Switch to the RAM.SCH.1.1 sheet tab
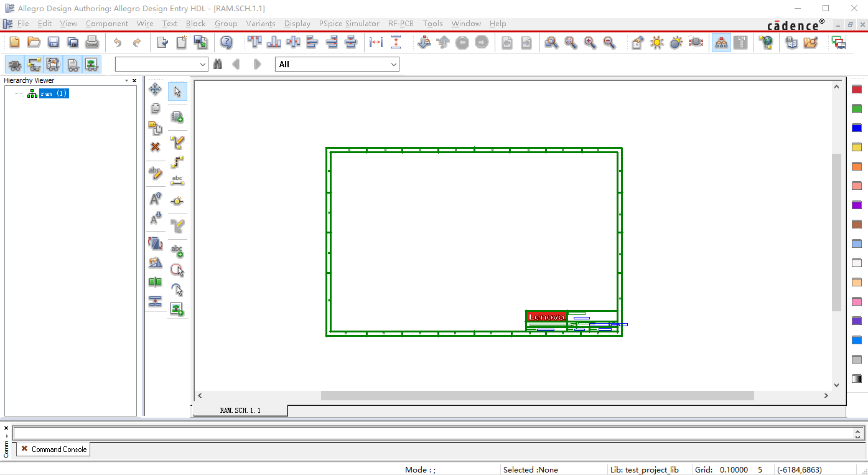 pos(240,410)
